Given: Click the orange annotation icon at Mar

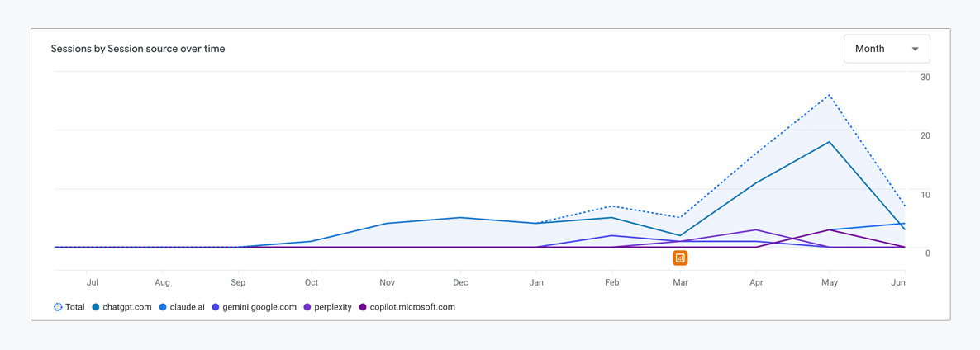Looking at the screenshot, I should [681, 258].
